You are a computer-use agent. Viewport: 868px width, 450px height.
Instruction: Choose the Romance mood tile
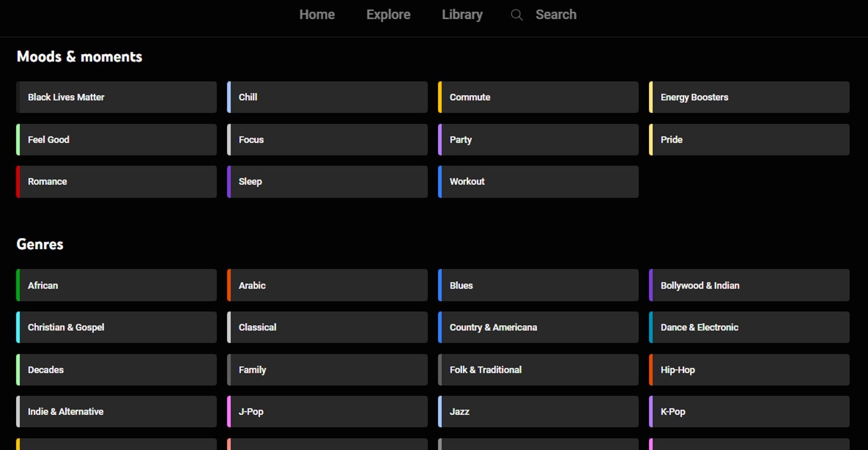pos(116,182)
